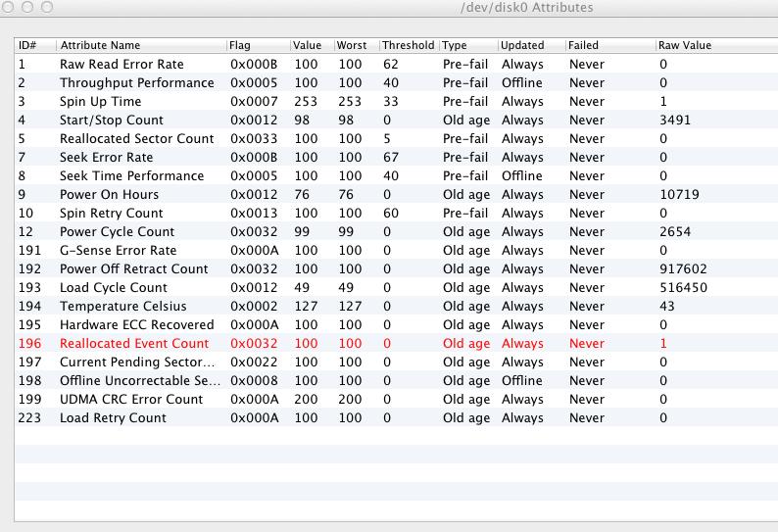Select the Power Cycle Count row
Screen dimensions: 778x532
coord(397,232)
